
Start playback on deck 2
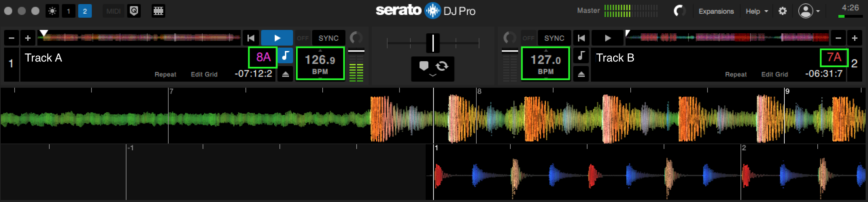(608, 38)
